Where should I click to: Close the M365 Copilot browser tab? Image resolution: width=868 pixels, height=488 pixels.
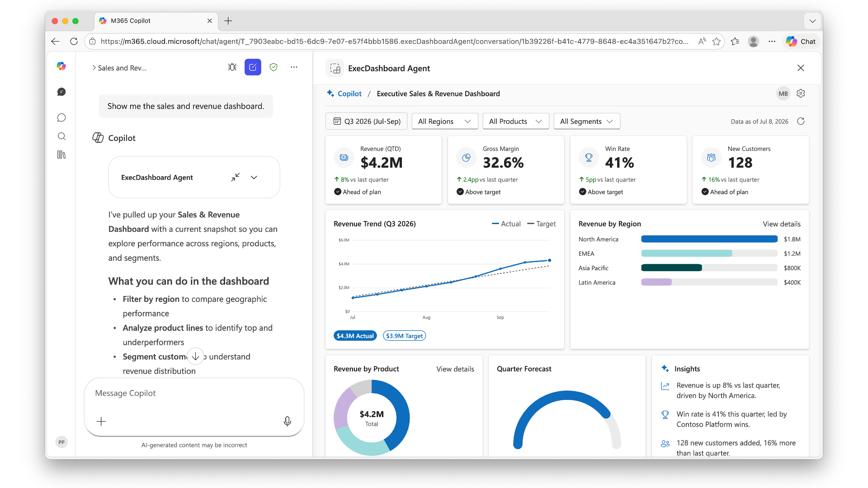210,21
